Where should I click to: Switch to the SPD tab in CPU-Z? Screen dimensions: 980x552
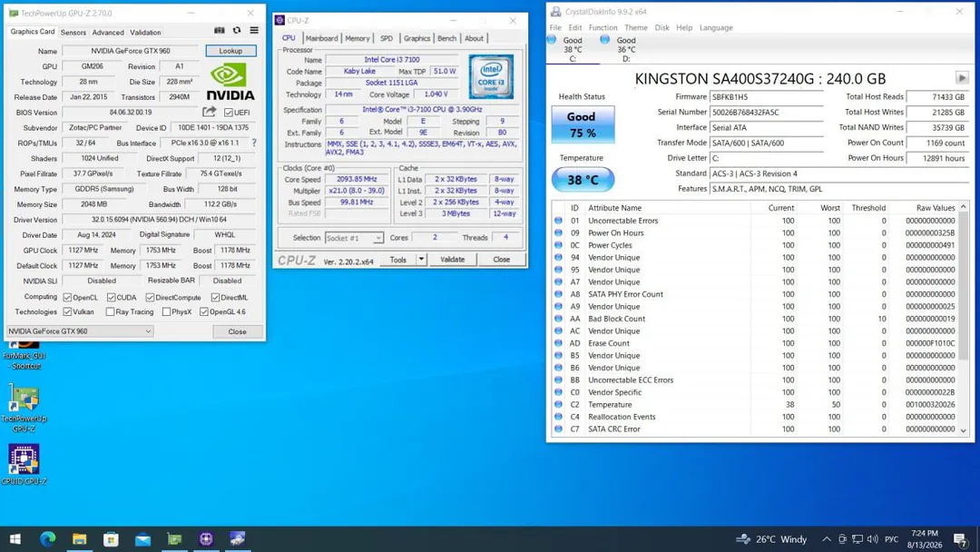click(x=387, y=38)
